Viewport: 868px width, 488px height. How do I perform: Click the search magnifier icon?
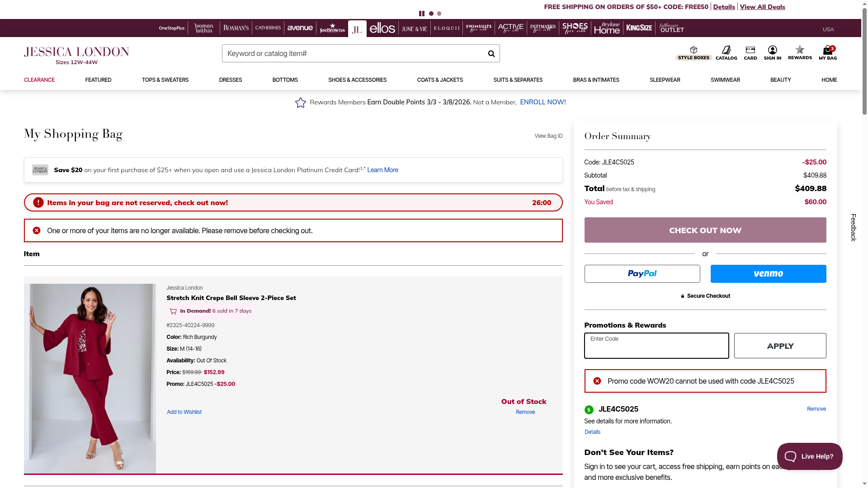[491, 54]
